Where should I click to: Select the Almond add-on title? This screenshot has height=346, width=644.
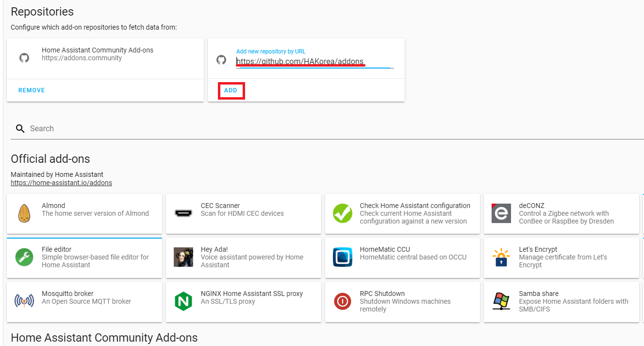click(x=53, y=206)
